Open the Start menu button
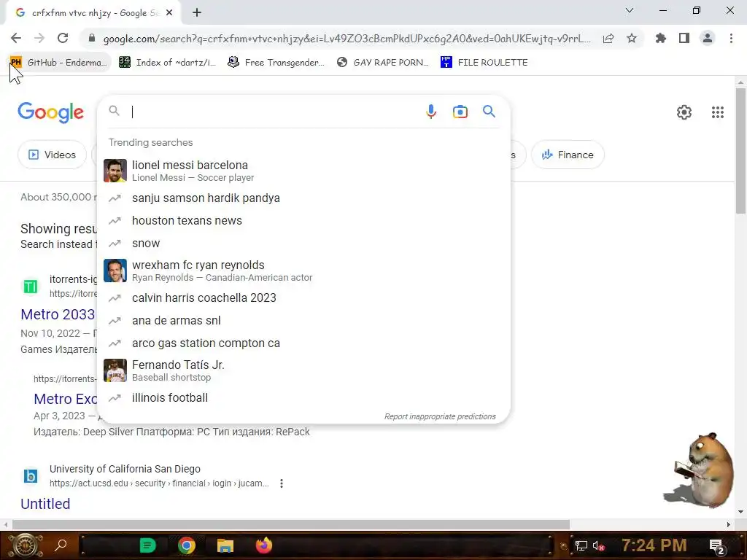747x560 pixels. pos(25,545)
